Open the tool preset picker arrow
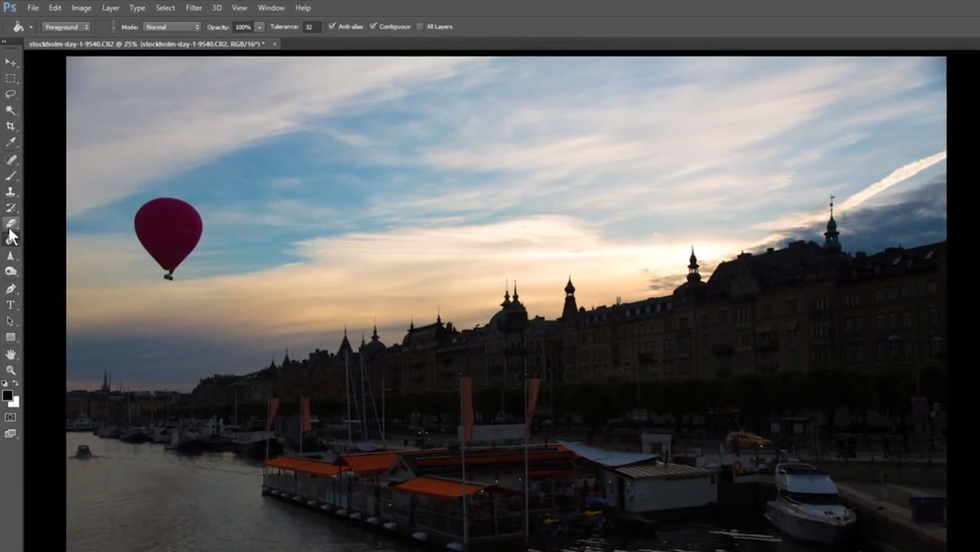 click(x=31, y=27)
